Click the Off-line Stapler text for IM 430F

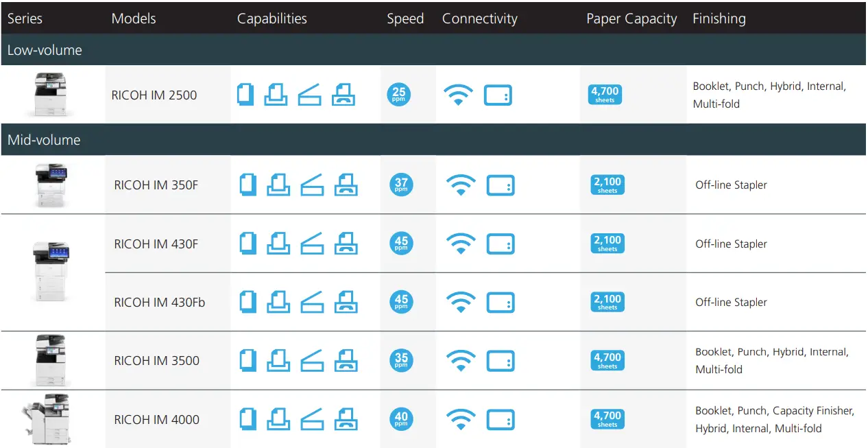pyautogui.click(x=731, y=244)
